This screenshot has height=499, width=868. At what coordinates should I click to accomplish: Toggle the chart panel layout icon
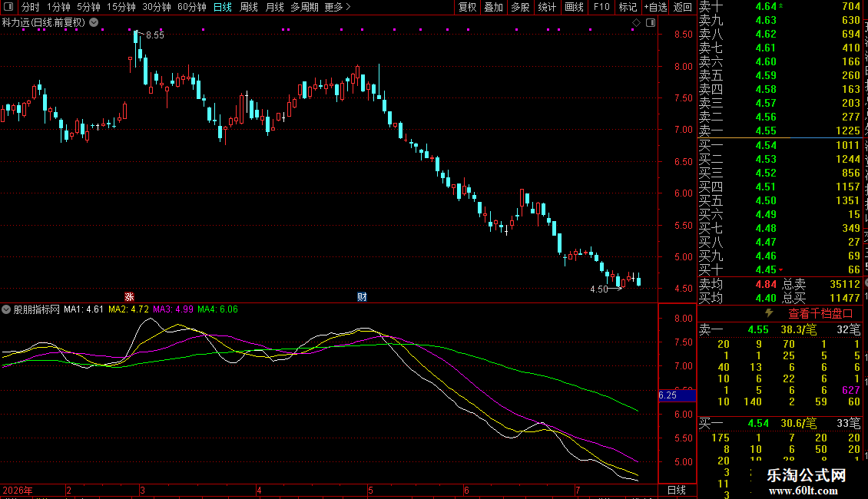651,23
